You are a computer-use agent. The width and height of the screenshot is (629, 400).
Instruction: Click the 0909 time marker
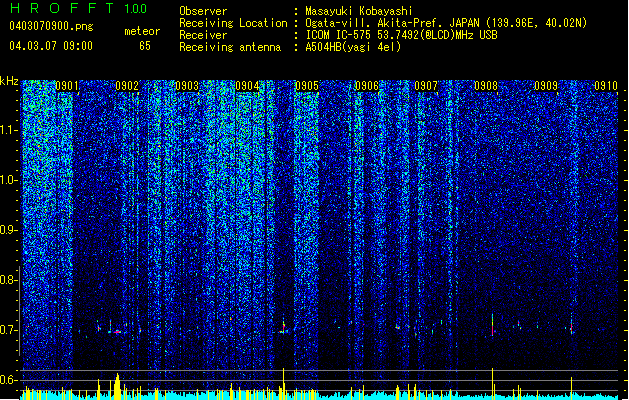point(546,86)
